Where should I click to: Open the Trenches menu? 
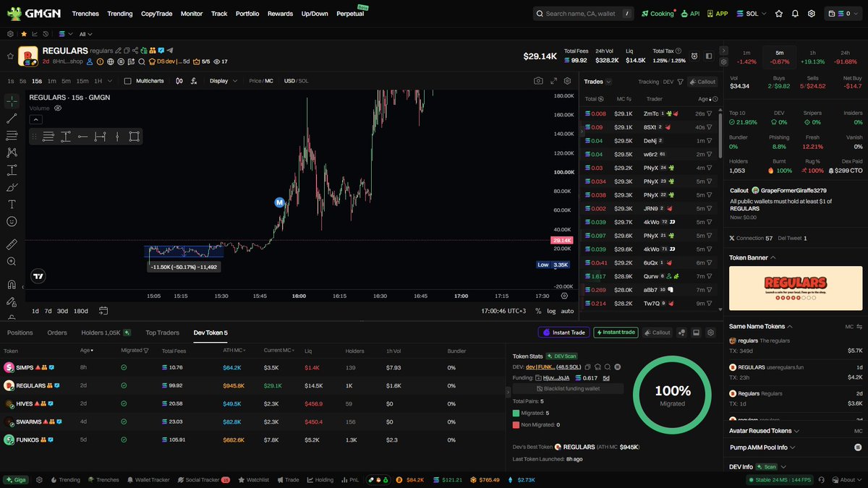click(x=85, y=14)
